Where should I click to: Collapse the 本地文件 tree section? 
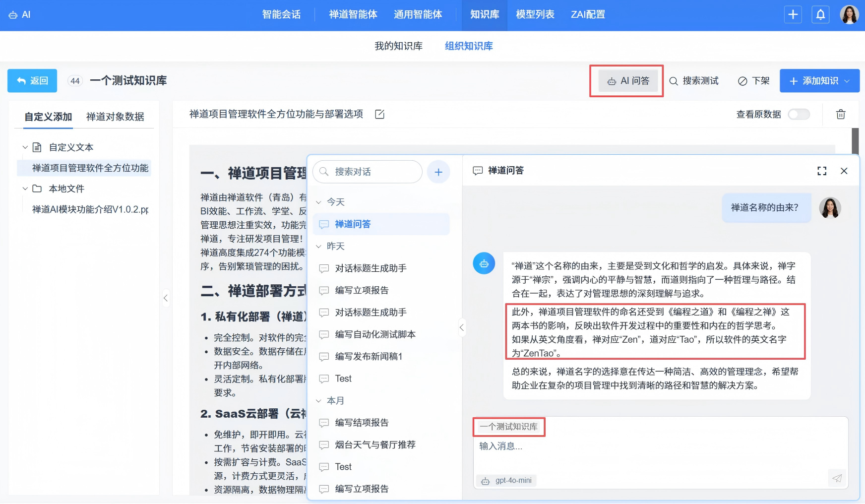click(x=25, y=189)
